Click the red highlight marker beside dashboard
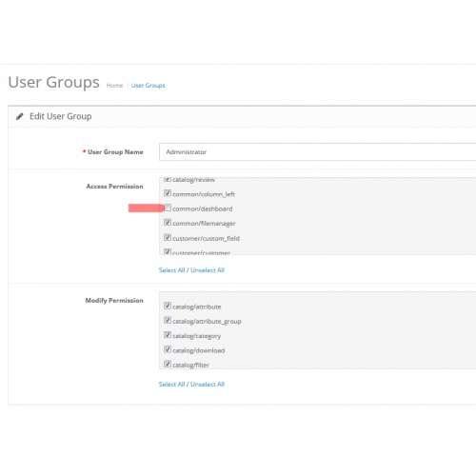Screen dimensions: 476x476 pos(147,208)
